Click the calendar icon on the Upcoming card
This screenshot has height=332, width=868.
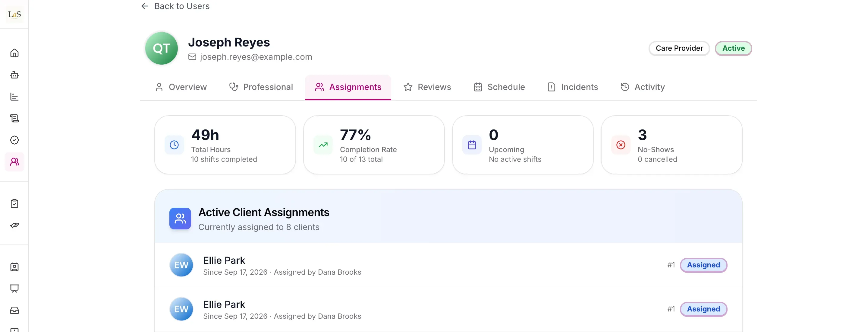[472, 145]
